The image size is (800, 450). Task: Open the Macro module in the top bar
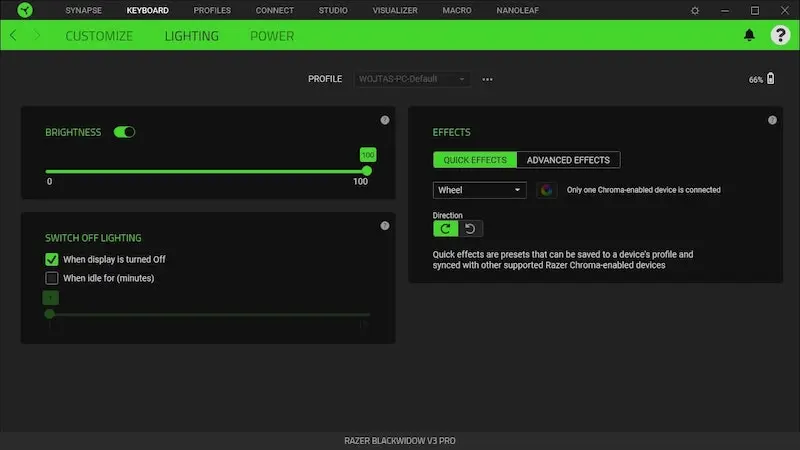456,10
